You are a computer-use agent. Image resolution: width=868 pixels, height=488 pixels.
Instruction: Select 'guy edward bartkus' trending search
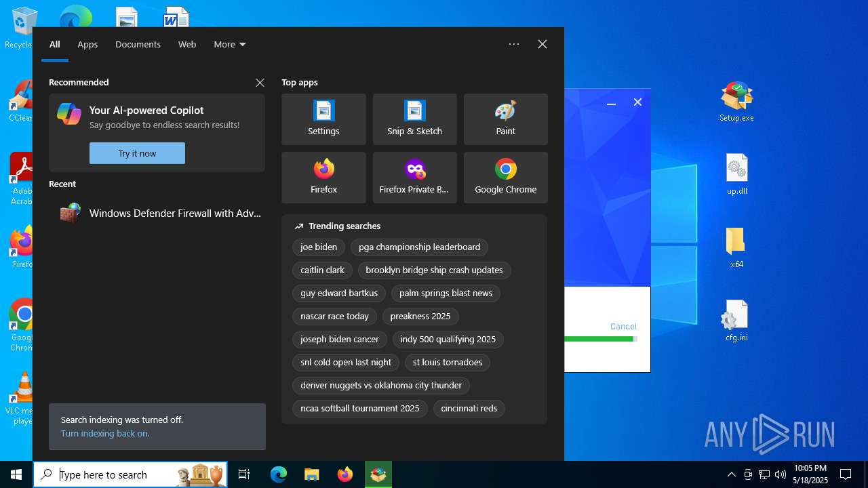tap(339, 293)
